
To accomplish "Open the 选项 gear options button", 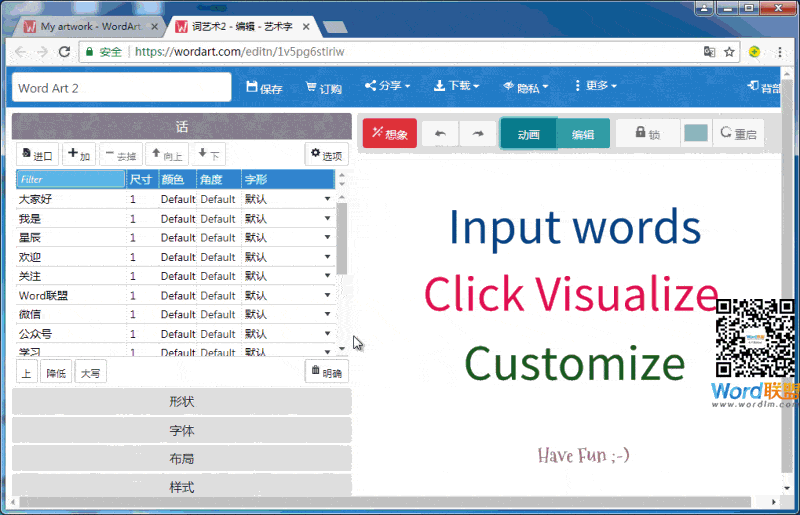I will [326, 155].
